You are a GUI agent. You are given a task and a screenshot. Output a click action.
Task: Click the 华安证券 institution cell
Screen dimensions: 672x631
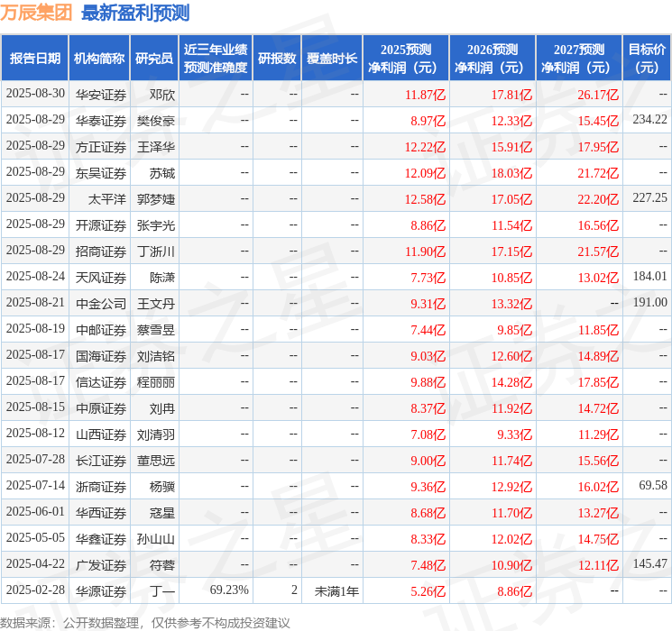tap(101, 95)
